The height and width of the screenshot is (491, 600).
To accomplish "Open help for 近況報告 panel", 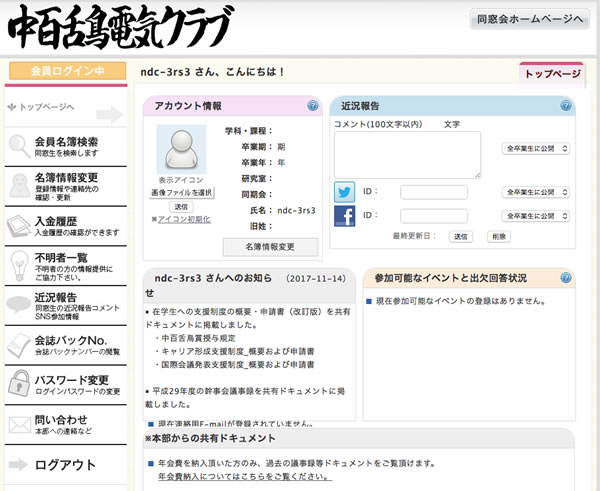I will tap(566, 105).
